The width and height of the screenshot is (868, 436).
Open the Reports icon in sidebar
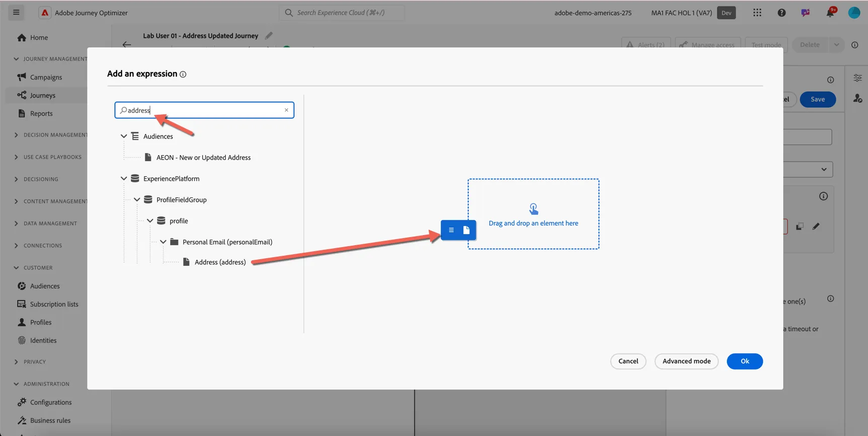(22, 113)
